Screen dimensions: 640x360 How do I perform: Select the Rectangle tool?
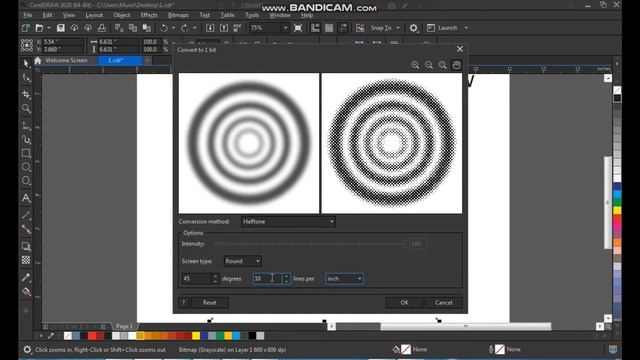point(26,153)
